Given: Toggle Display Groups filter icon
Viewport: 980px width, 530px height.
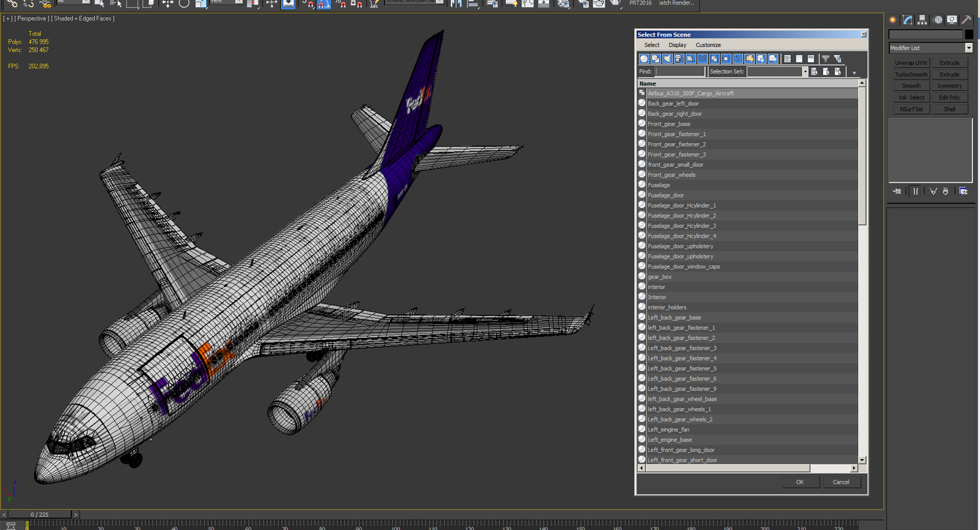Looking at the screenshot, I should 714,59.
